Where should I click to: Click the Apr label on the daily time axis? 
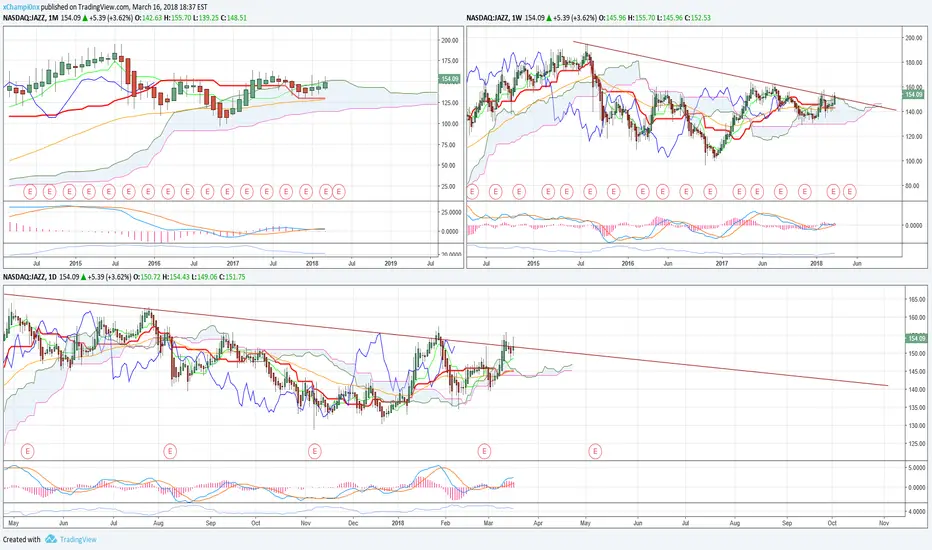coord(538,523)
